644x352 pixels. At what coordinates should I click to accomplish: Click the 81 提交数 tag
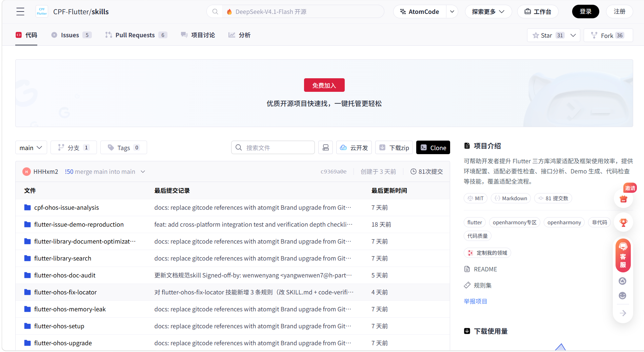553,198
